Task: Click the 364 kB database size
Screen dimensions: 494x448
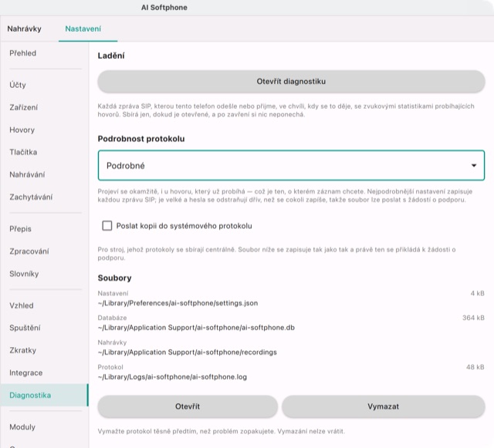Action: coord(473,318)
